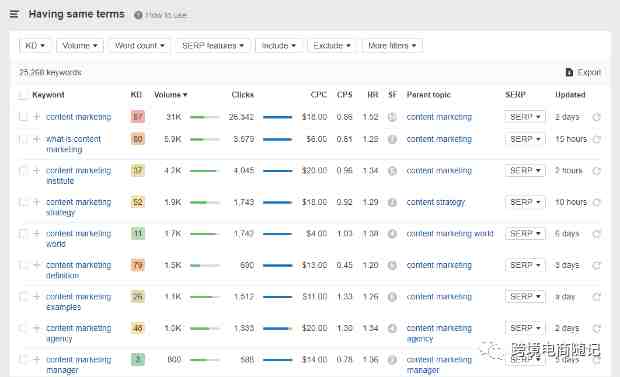The image size is (620, 377).
Task: Click the volume trend bar for 'content marketing'
Action: pyautogui.click(x=204, y=117)
